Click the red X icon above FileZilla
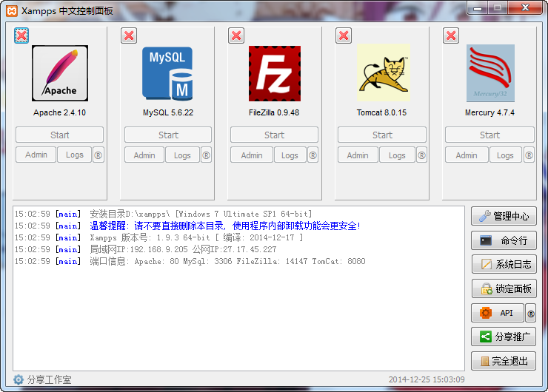This screenshot has width=548, height=392. 236,36
